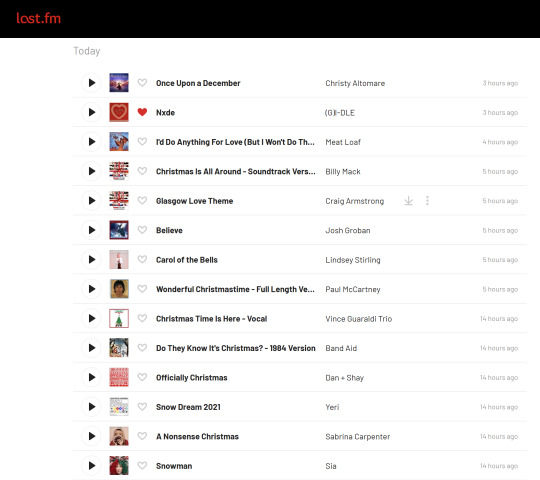Open artist Christy Altomare
Viewport: 540px width, 480px height.
tap(355, 83)
